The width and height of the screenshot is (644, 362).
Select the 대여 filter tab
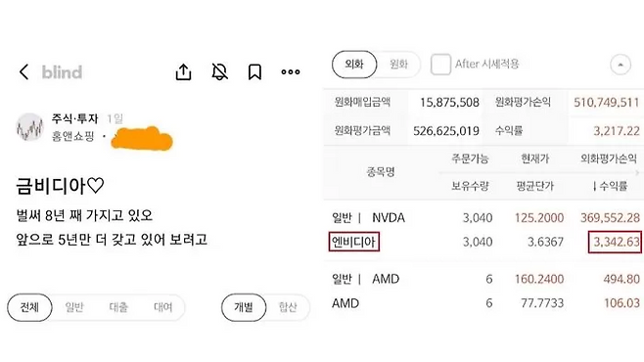tap(163, 307)
